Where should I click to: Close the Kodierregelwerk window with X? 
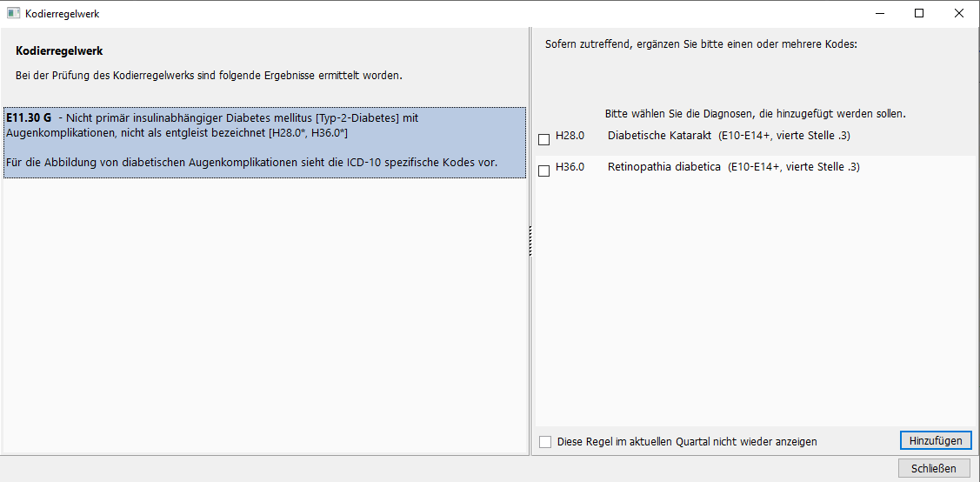(x=959, y=13)
